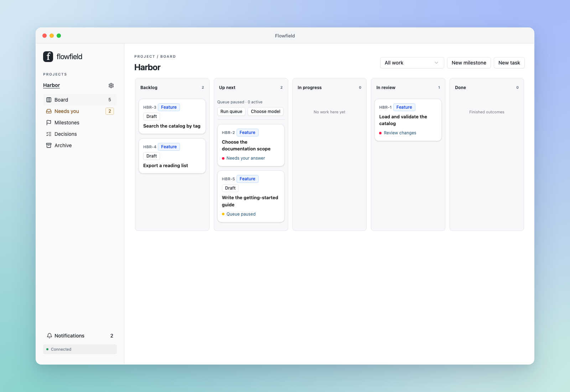Open the All work filter dropdown
This screenshot has height=392, width=570.
412,63
